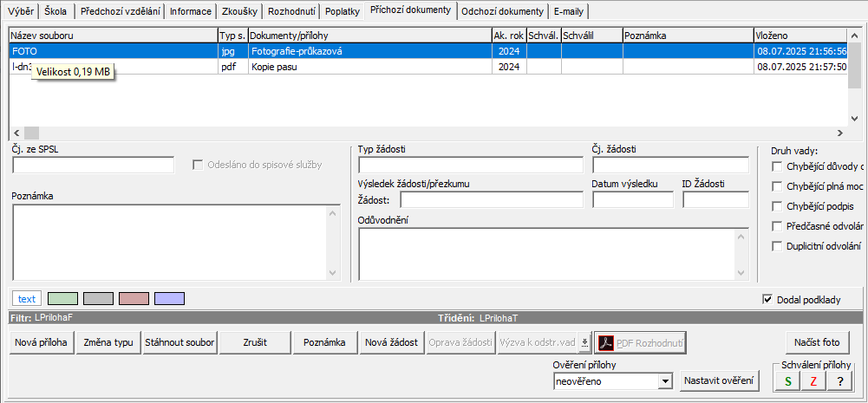Click the red Z rejection button
Viewport: 868px width, 403px height.
pos(813,381)
